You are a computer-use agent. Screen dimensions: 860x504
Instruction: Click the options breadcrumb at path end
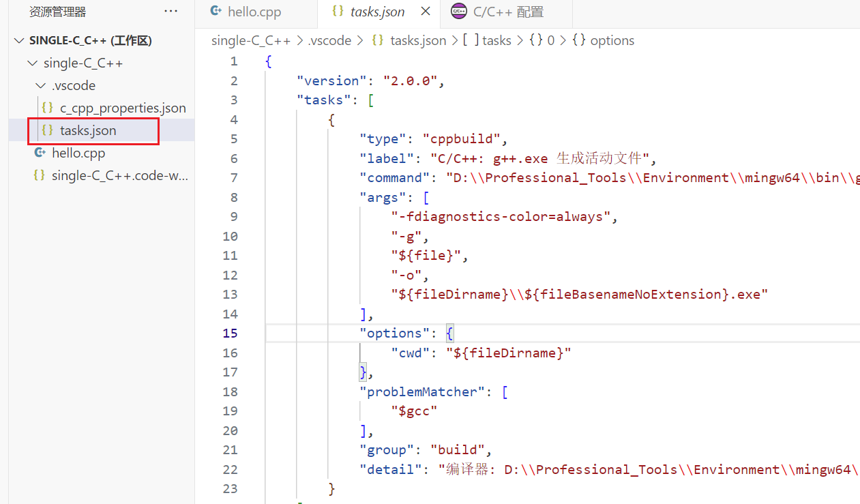tap(612, 41)
